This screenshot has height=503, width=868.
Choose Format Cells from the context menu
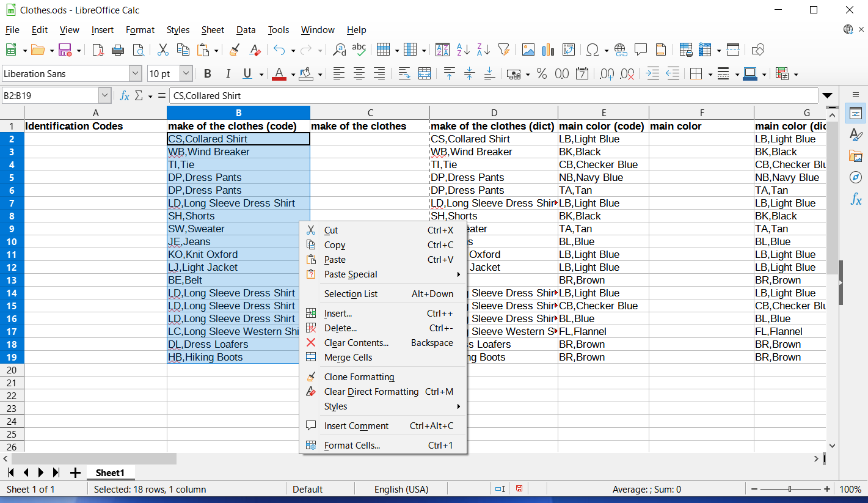384,446
